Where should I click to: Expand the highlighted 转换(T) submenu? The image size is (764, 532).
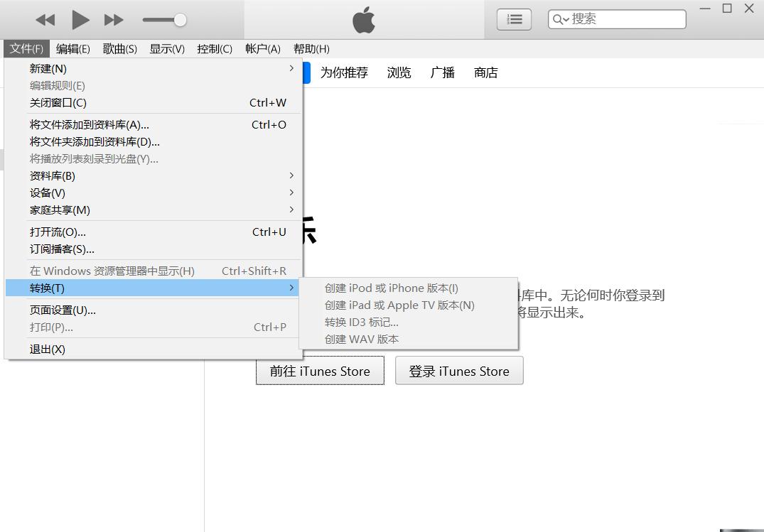(x=154, y=288)
